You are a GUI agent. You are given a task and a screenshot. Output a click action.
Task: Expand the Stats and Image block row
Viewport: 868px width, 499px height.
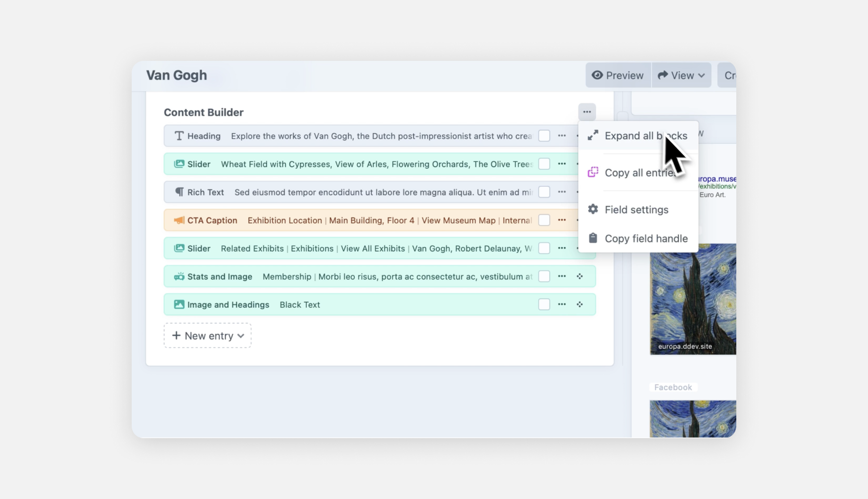380,276
